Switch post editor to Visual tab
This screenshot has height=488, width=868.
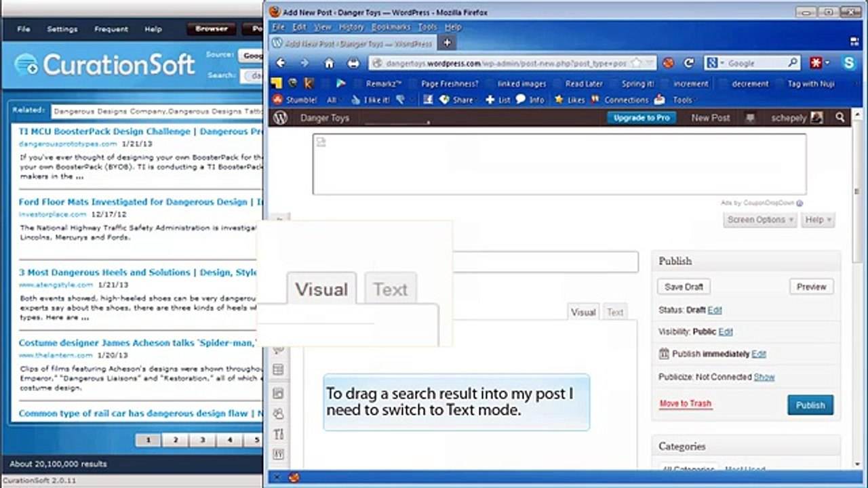click(583, 312)
